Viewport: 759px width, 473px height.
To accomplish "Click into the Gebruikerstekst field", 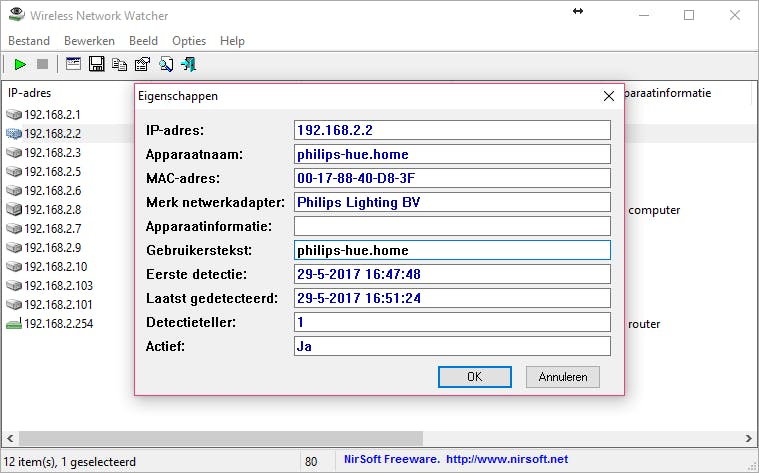I will 452,250.
